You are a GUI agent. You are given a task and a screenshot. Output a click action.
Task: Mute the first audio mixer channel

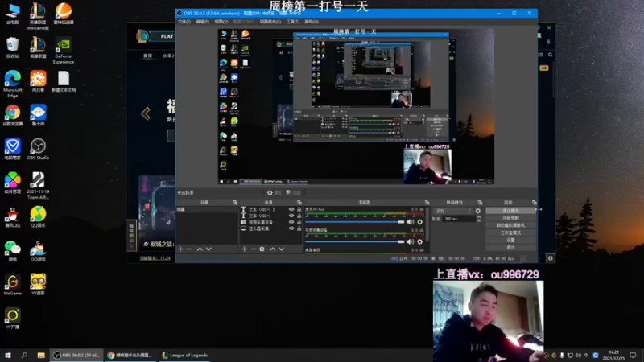click(x=410, y=222)
